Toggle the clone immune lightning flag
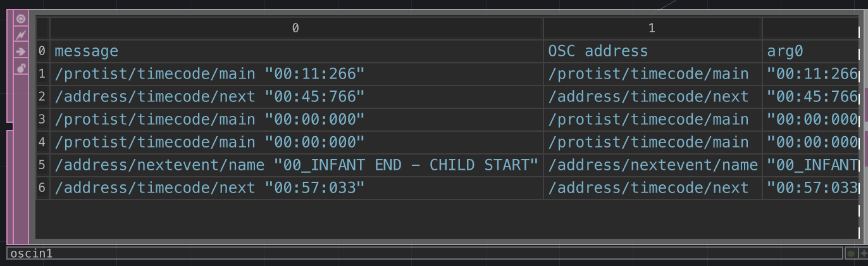The width and height of the screenshot is (868, 266). (x=21, y=35)
